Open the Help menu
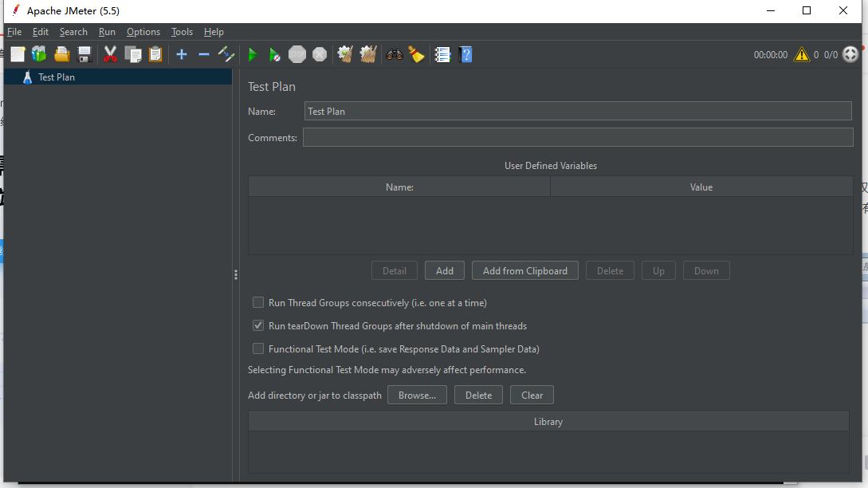The image size is (868, 488). click(x=214, y=32)
